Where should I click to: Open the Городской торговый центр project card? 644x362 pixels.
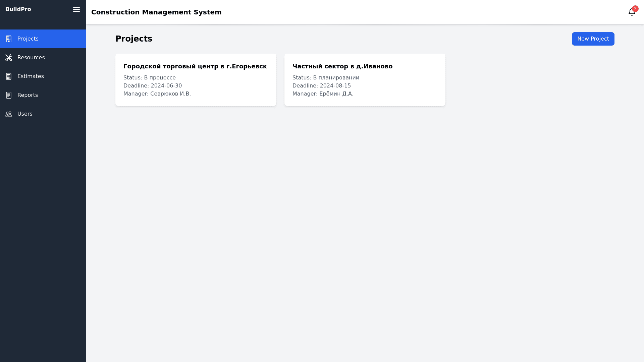tap(196, 80)
